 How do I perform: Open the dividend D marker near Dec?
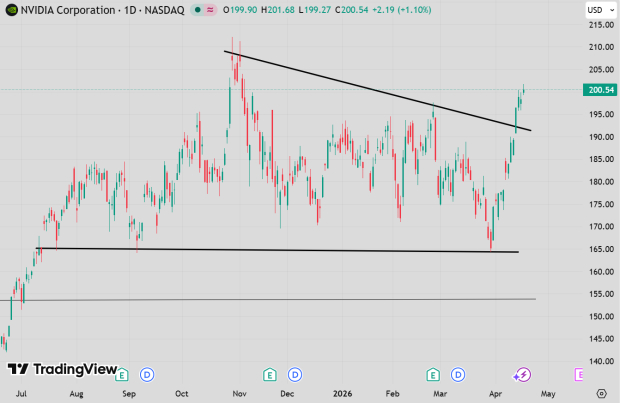tap(295, 375)
